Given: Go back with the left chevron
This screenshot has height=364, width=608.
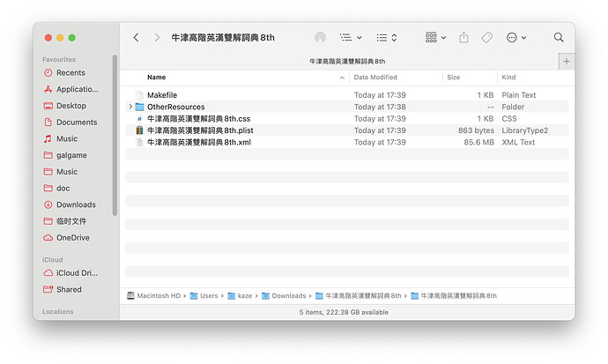Looking at the screenshot, I should (x=136, y=38).
